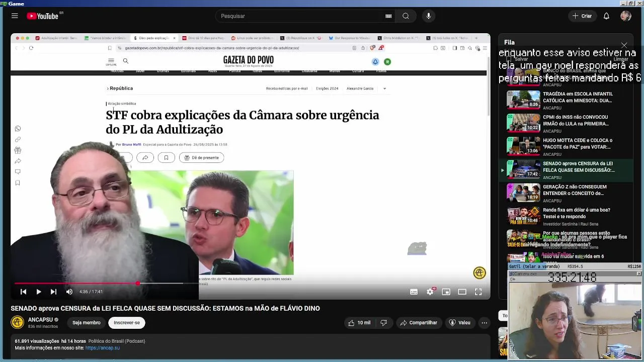
Task: Start voice search with microphone
Action: [429, 16]
